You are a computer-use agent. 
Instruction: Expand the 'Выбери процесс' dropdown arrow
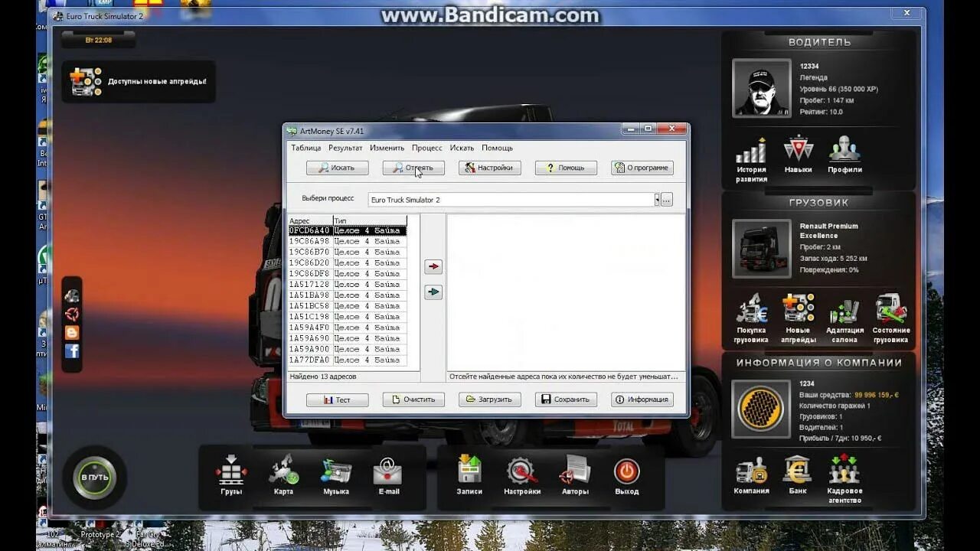pos(657,200)
